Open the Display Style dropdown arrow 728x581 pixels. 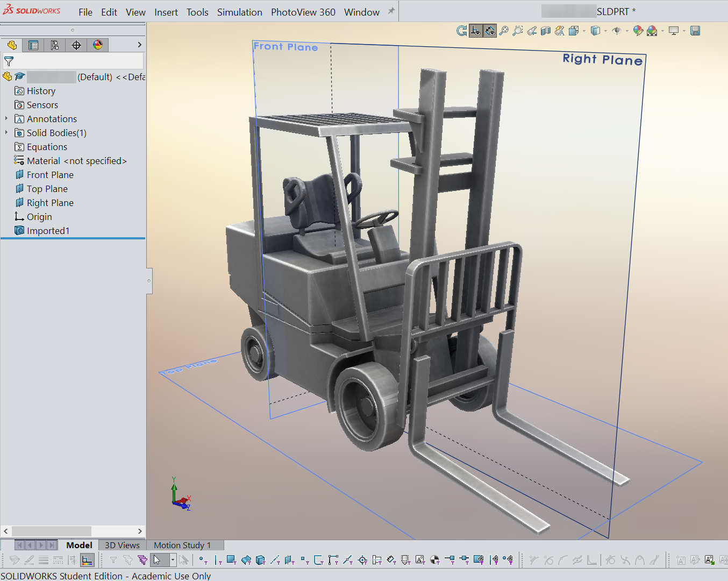605,31
